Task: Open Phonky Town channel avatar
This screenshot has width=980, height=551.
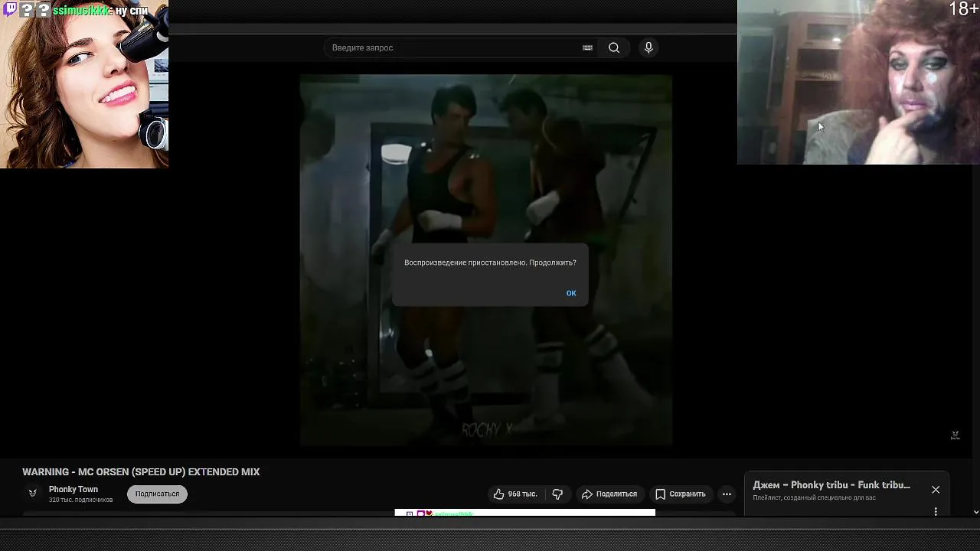Action: pyautogui.click(x=33, y=494)
